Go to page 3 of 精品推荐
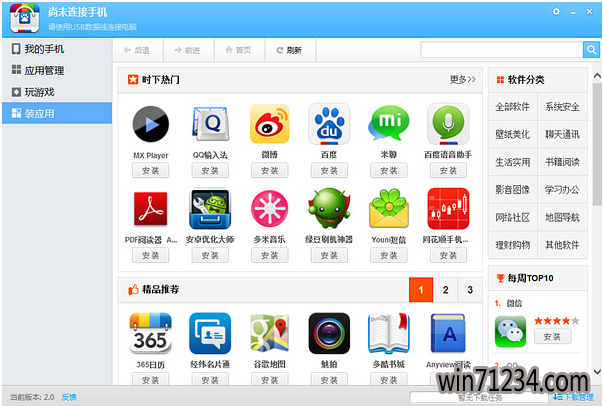 point(470,290)
